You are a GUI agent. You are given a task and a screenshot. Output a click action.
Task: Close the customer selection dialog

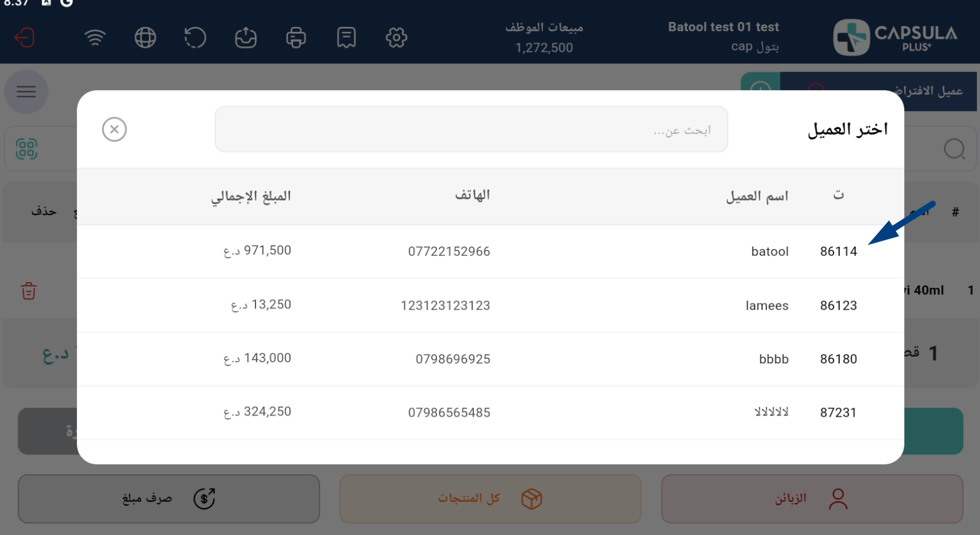[x=115, y=130]
